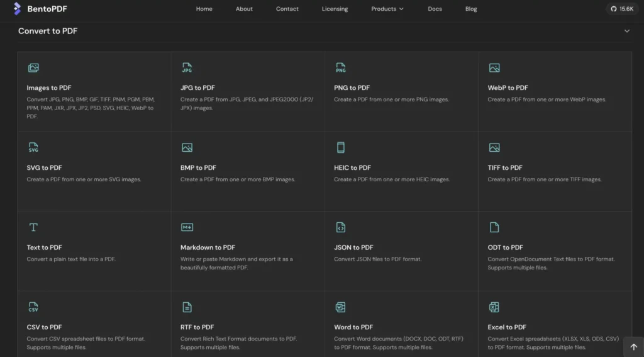Click the description under Markdown to PDF

pos(236,263)
